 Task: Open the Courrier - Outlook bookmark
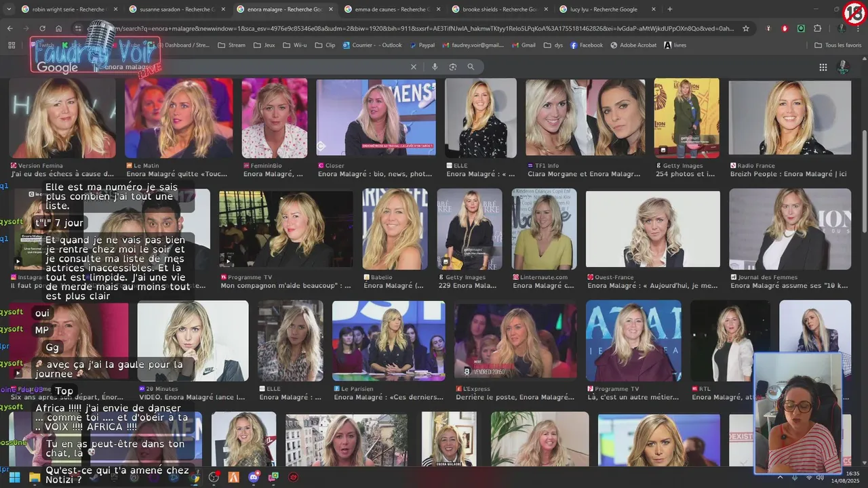[x=372, y=45]
